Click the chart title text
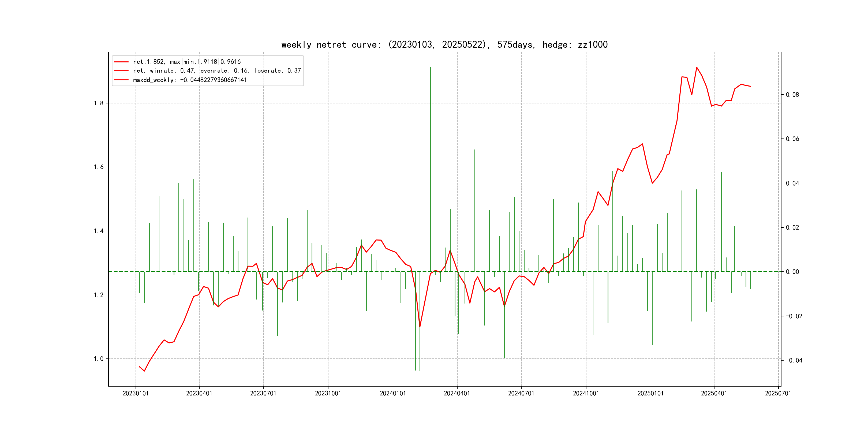868x434 pixels. 444,44
